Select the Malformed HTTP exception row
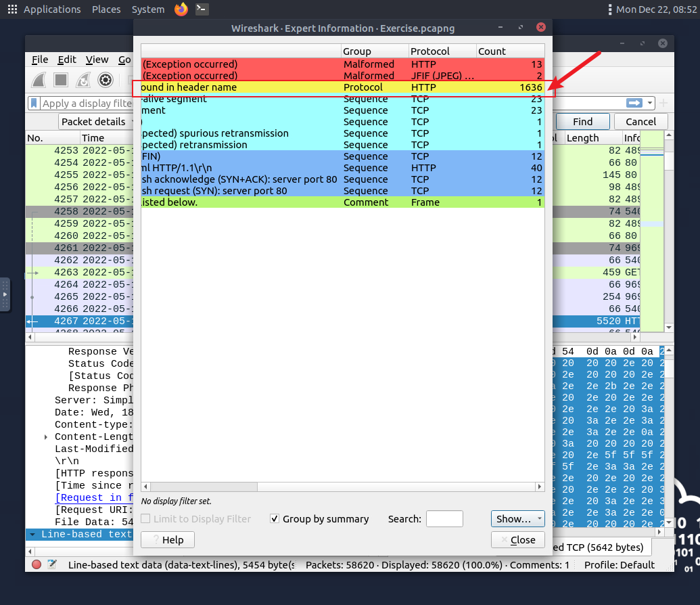This screenshot has height=605, width=700. [x=342, y=64]
